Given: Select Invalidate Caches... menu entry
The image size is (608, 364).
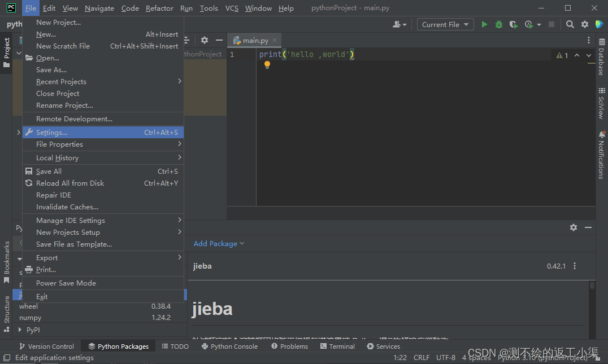Looking at the screenshot, I should pos(103,207).
